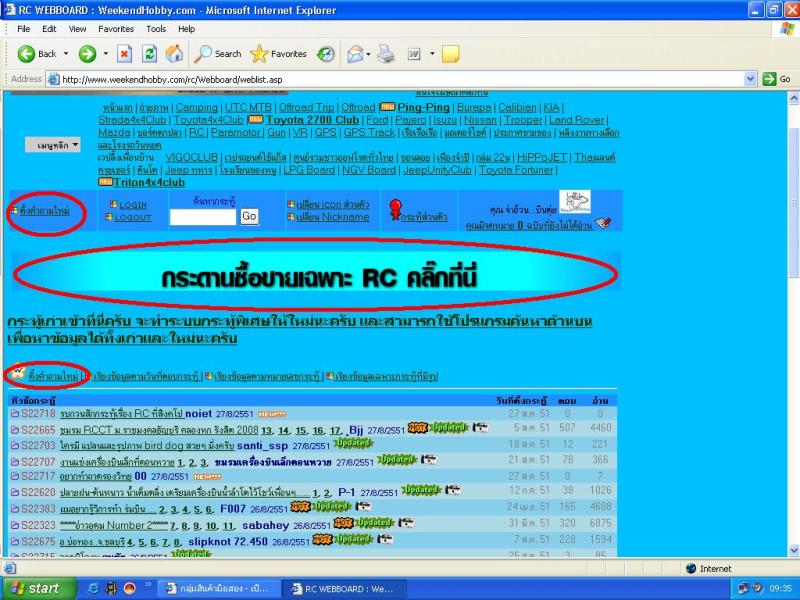Viewport: 800px width, 600px height.
Task: Open the Favorites menu
Action: 115,29
